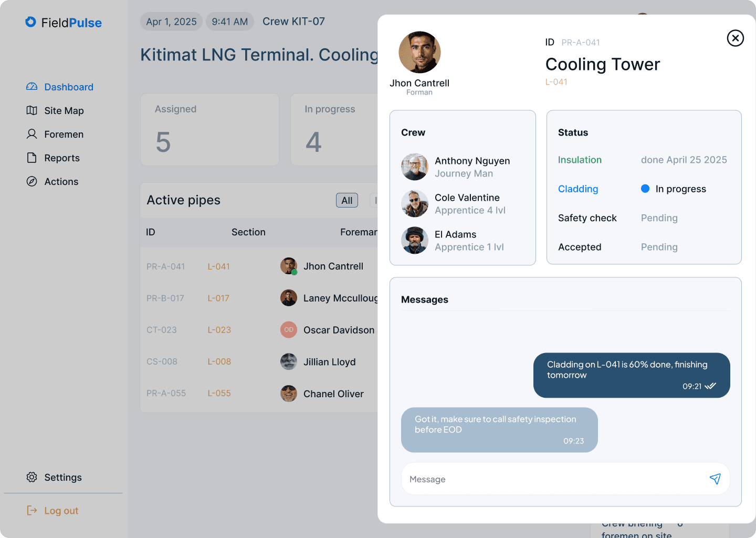Click the 'Cladding on L-041 is 60% done' message
The height and width of the screenshot is (538, 756).
pyautogui.click(x=632, y=375)
